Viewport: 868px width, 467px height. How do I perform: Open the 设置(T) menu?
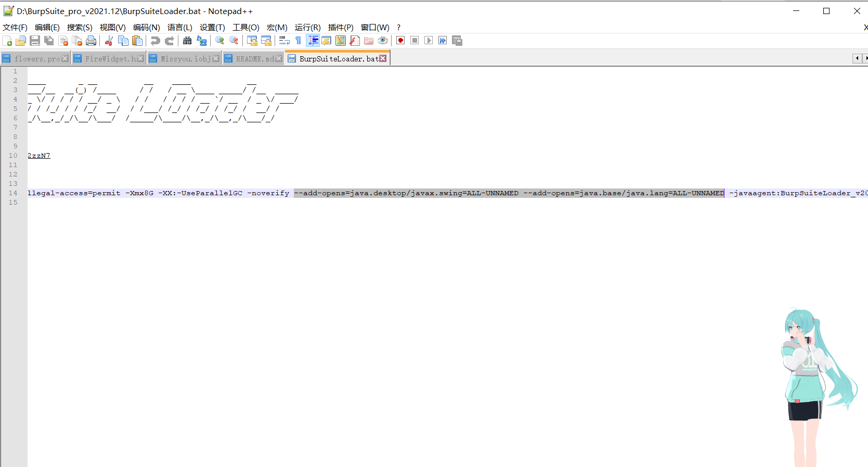click(212, 27)
